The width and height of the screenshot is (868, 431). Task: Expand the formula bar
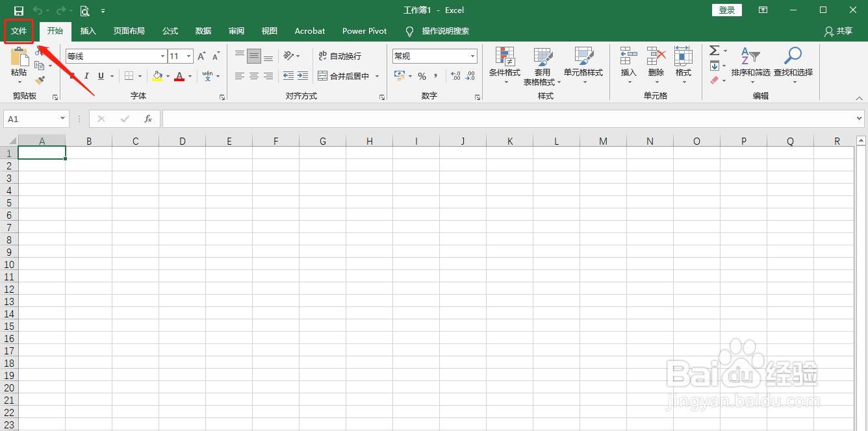pyautogui.click(x=860, y=119)
